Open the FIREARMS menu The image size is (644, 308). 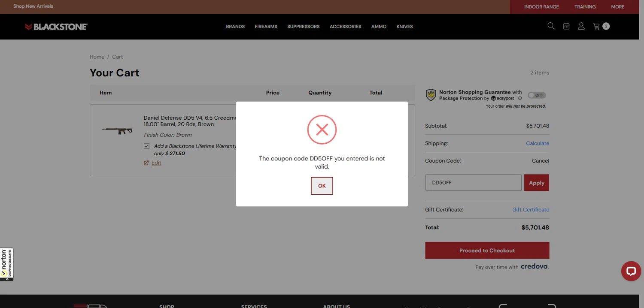266,27
